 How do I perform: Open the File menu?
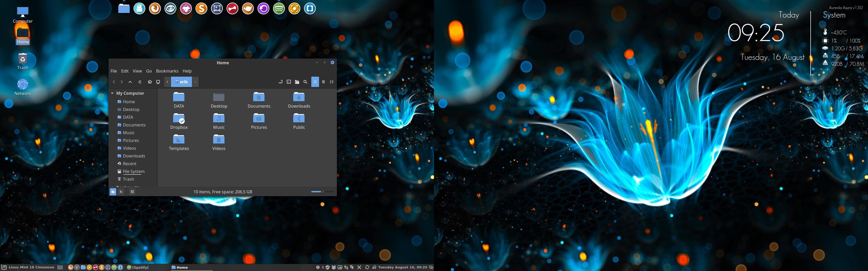(114, 71)
